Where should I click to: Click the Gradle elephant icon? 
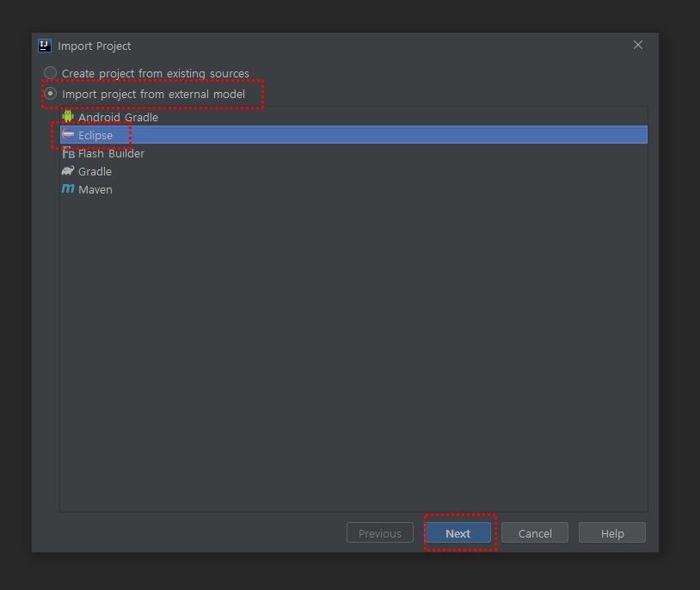click(68, 170)
